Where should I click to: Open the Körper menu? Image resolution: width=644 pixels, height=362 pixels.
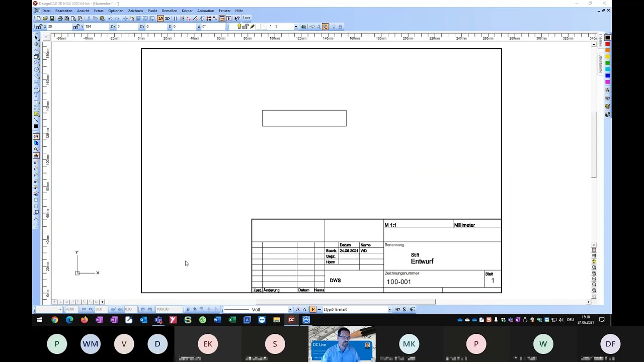click(x=187, y=11)
